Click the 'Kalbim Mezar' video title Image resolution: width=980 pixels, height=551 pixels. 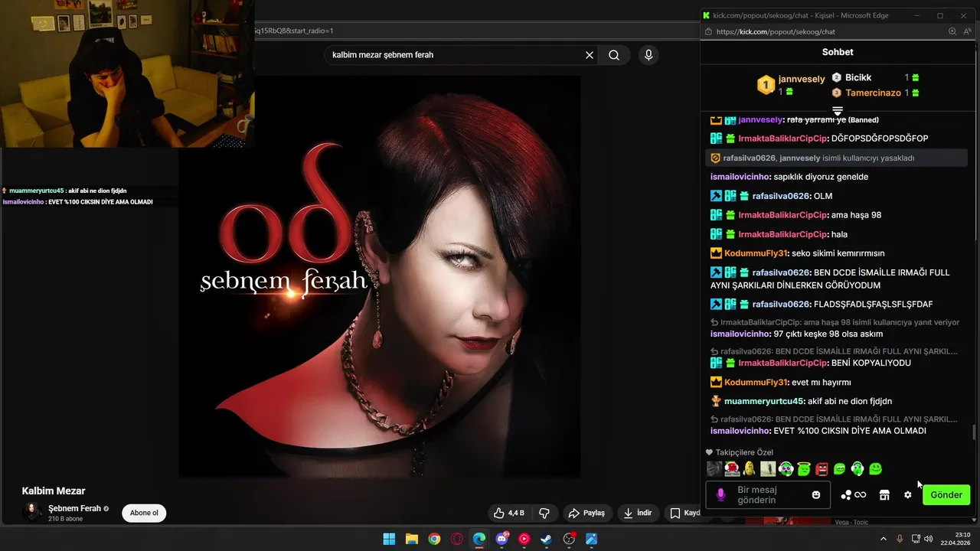54,491
